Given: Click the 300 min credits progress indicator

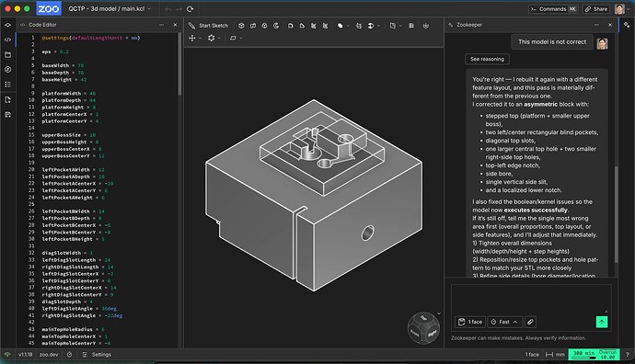Looking at the screenshot, I should pyautogui.click(x=595, y=355).
